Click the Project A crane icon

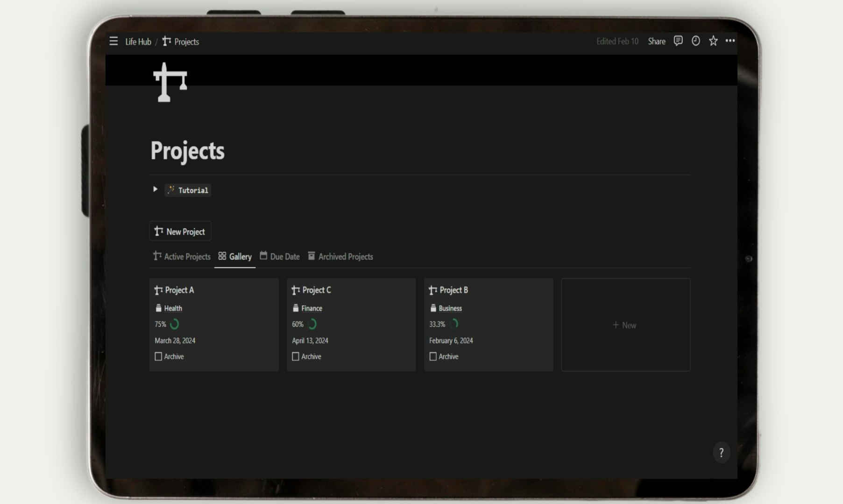158,290
